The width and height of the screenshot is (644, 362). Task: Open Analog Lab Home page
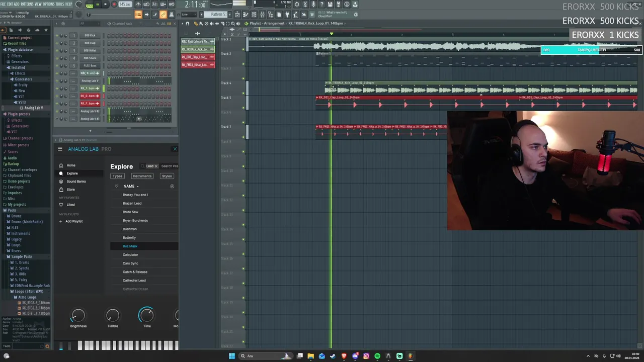click(x=71, y=165)
